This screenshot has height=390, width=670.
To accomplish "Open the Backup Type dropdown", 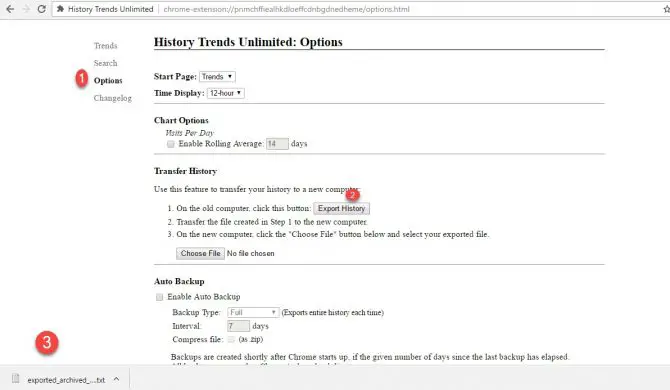I will coord(253,313).
